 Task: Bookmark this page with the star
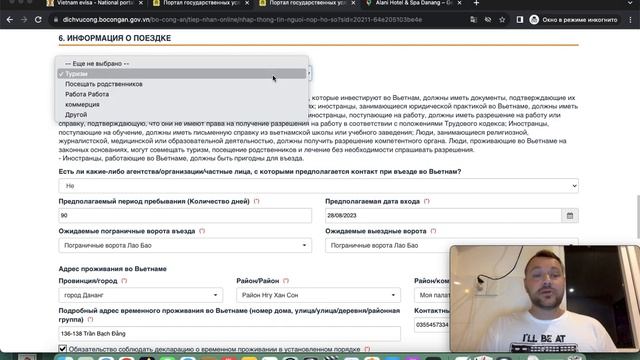[x=502, y=20]
